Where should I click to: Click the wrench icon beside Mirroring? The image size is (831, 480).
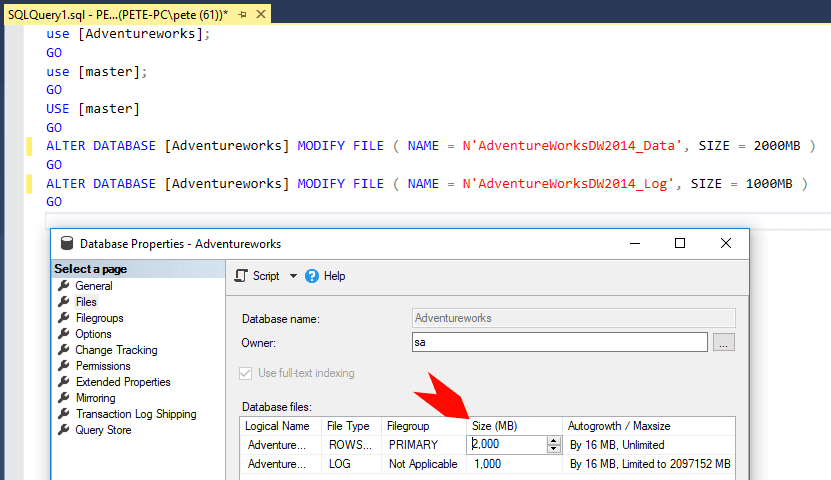click(x=64, y=397)
